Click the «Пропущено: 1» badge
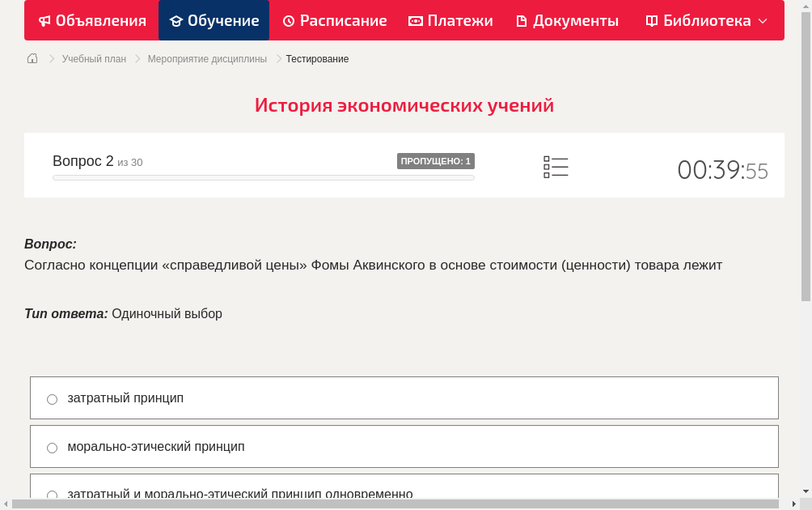812x510 pixels. (x=435, y=161)
